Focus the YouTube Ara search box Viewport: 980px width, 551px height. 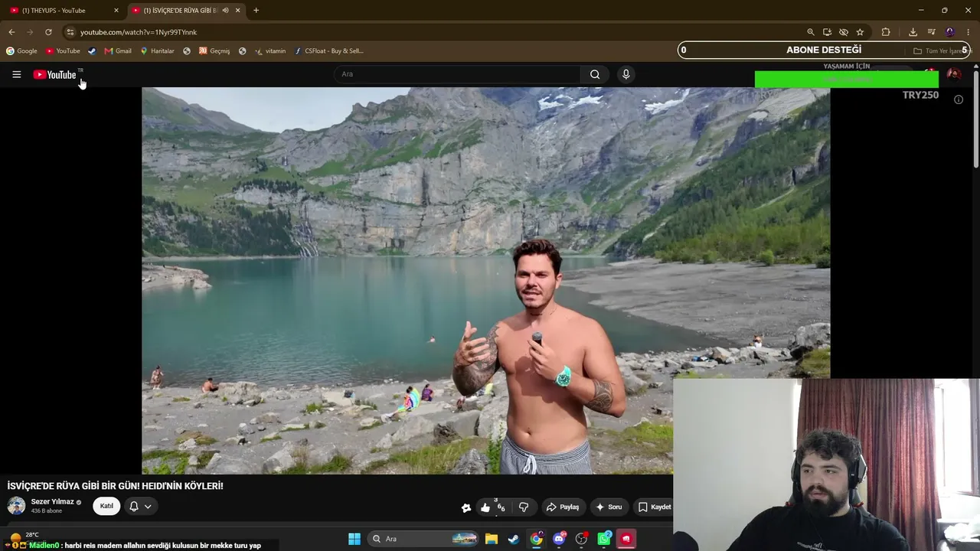click(457, 74)
